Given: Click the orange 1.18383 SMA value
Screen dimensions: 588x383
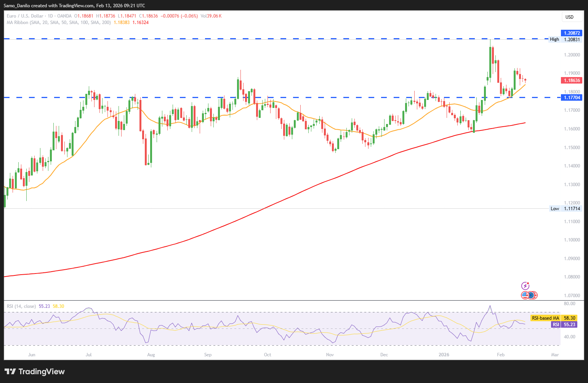Looking at the screenshot, I should point(122,23).
